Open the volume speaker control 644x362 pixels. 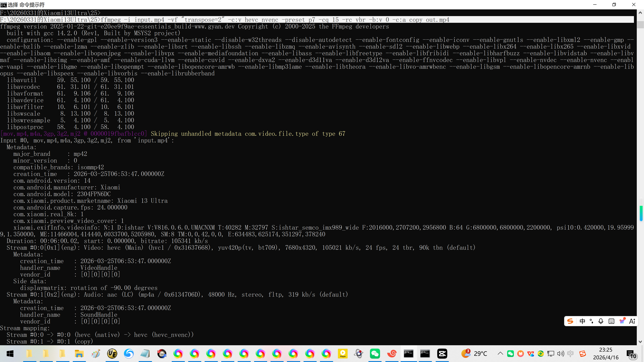click(560, 353)
